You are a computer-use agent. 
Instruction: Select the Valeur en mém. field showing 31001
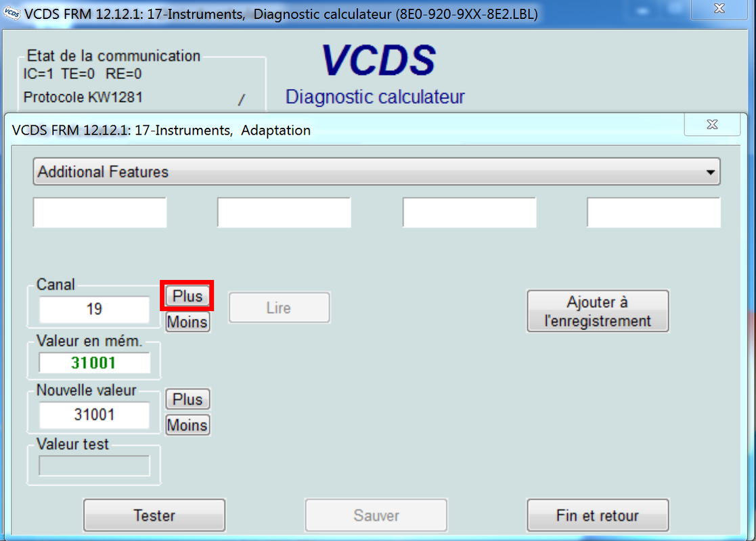[x=94, y=363]
